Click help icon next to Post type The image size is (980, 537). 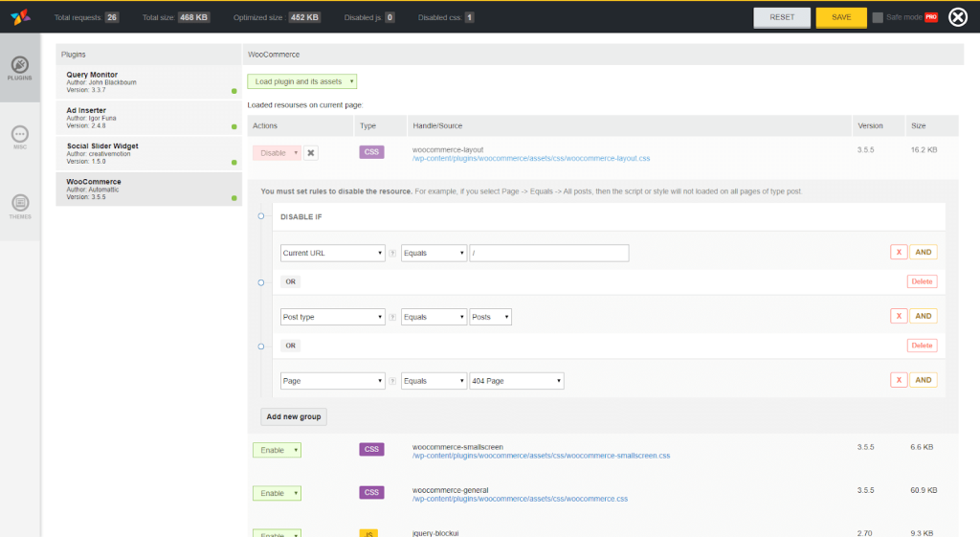coord(392,317)
